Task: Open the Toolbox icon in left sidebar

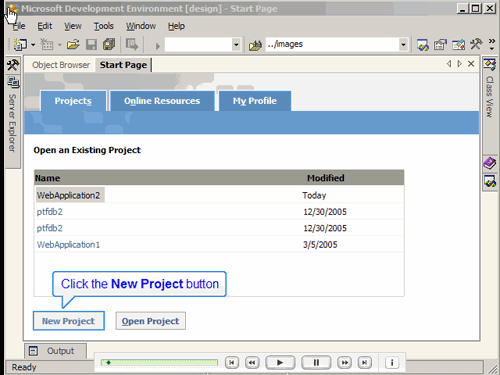Action: 13,65
